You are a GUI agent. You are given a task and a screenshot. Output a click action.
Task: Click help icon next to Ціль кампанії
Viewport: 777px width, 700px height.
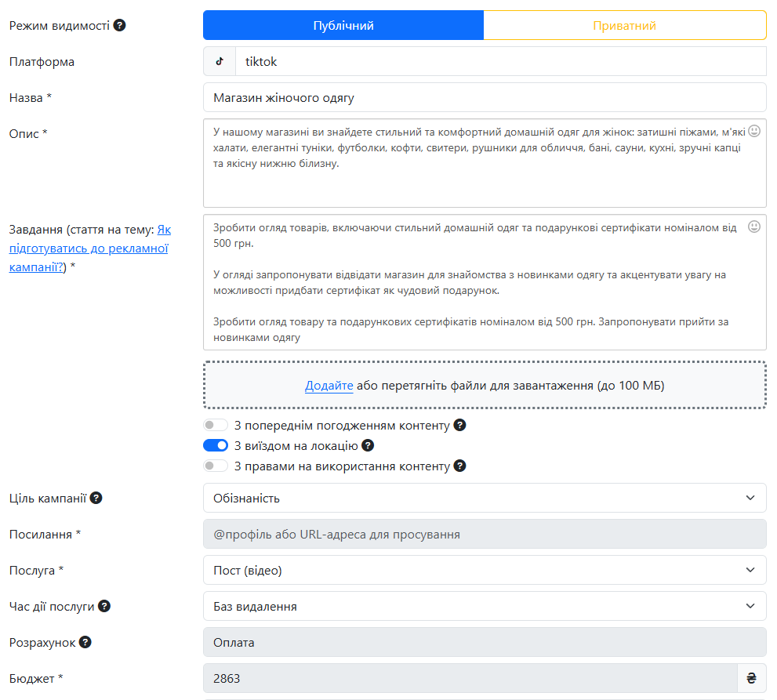point(96,498)
